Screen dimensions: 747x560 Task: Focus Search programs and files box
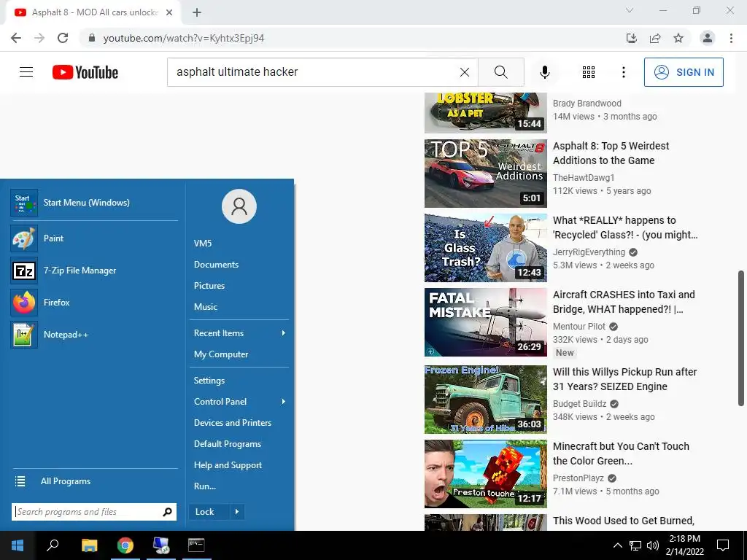94,512
